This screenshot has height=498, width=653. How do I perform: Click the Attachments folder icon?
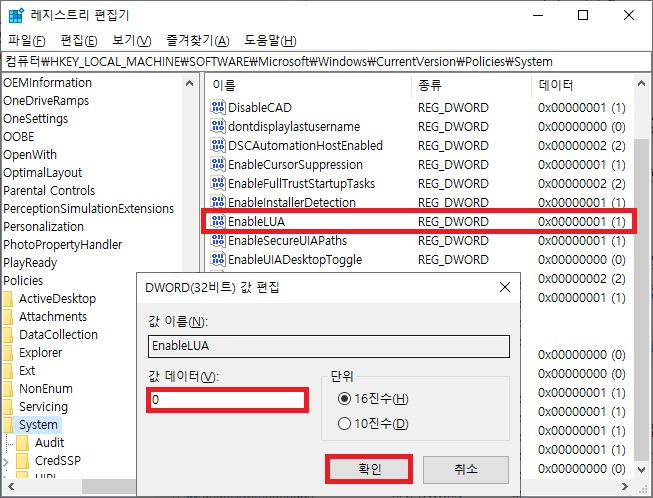point(8,316)
